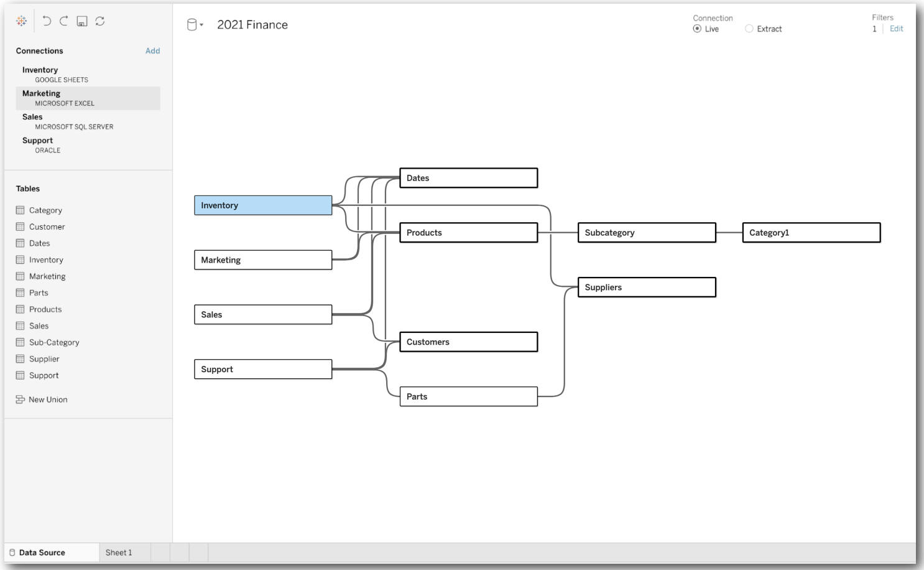Click the Data Source tab cylinder icon
Image resolution: width=924 pixels, height=570 pixels.
(x=12, y=553)
